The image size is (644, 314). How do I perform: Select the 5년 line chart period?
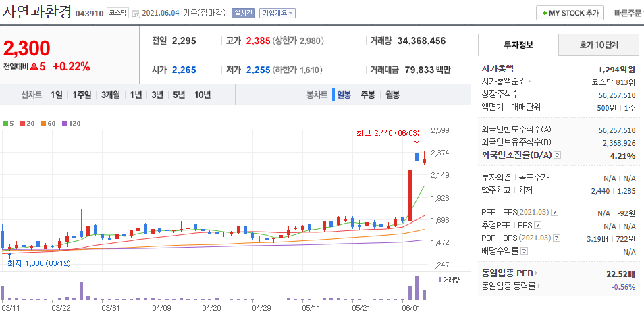coord(179,95)
